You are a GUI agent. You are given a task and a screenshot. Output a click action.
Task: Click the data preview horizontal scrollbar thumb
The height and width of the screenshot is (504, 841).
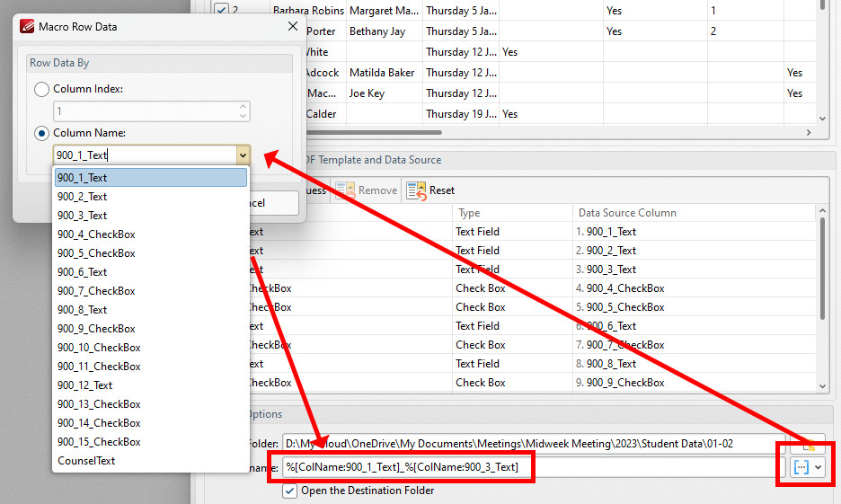tap(374, 132)
